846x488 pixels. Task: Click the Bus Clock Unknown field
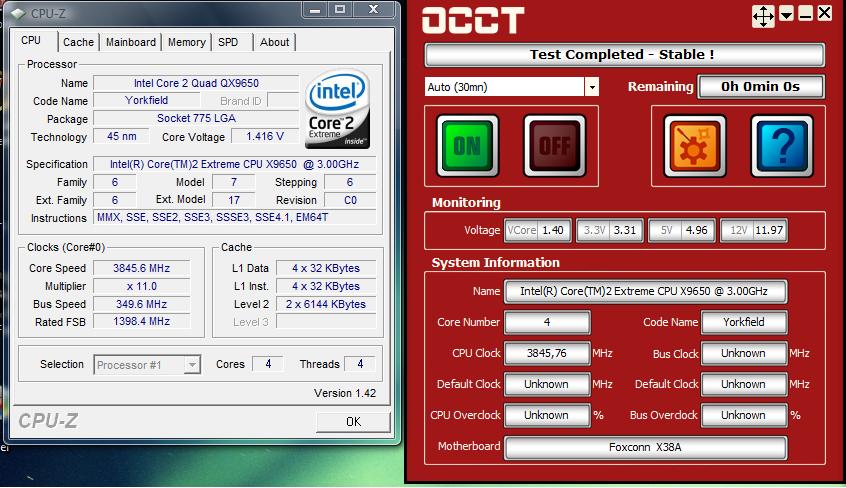pos(743,354)
